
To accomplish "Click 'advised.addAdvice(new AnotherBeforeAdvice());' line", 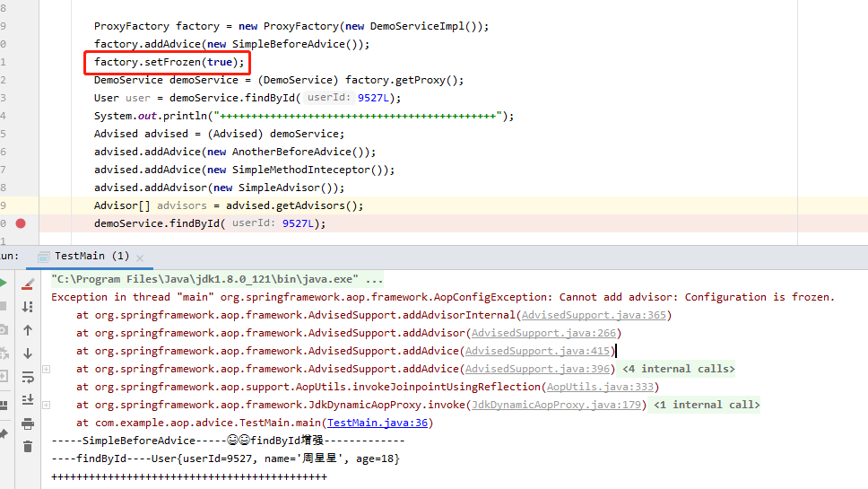I will click(235, 151).
